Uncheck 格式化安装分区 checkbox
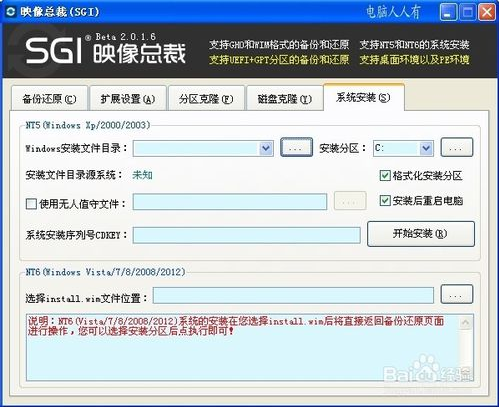Viewport: 499px width, 407px height. [x=385, y=175]
